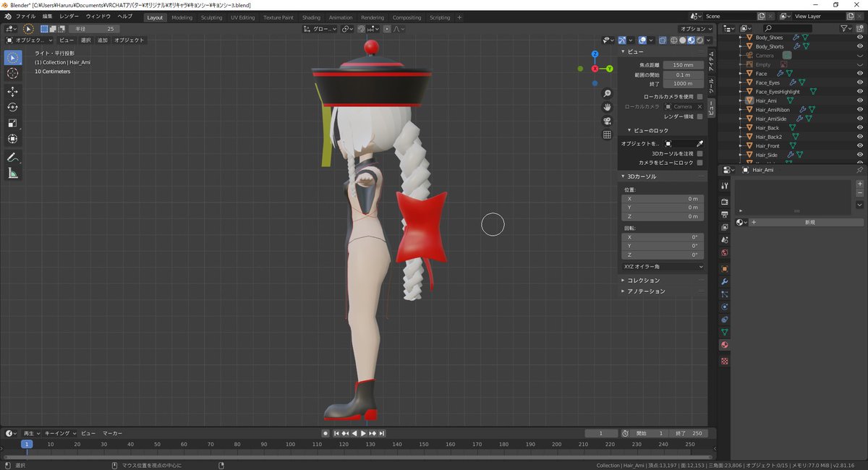Adjust the 半径 radius slider
The height and width of the screenshot is (470, 868).
tap(94, 29)
